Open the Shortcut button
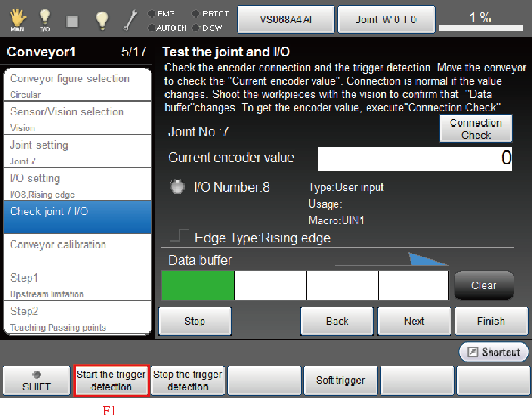 point(494,352)
